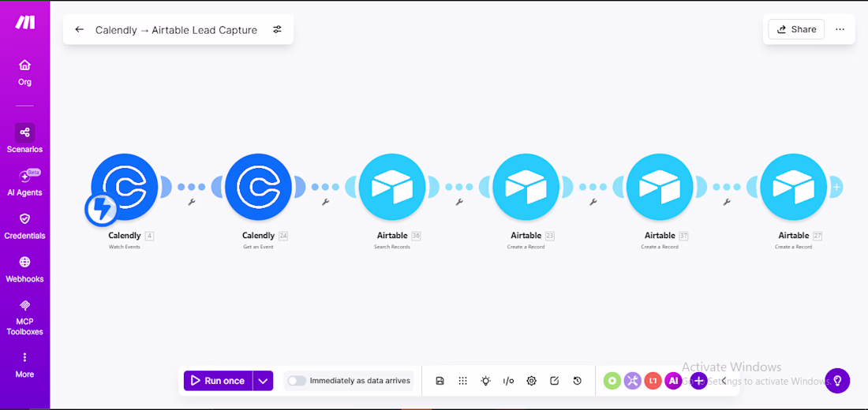Open previous versions history icon
This screenshot has height=410, width=868.
(x=578, y=381)
